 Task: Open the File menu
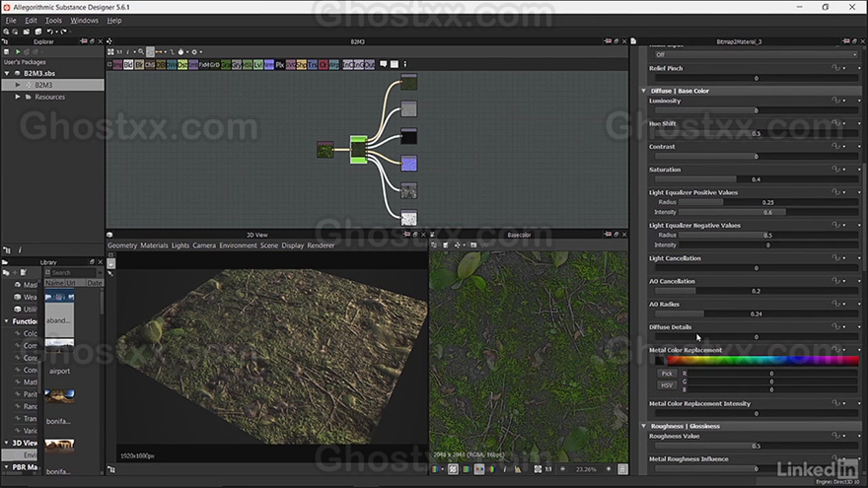pyautogui.click(x=11, y=21)
